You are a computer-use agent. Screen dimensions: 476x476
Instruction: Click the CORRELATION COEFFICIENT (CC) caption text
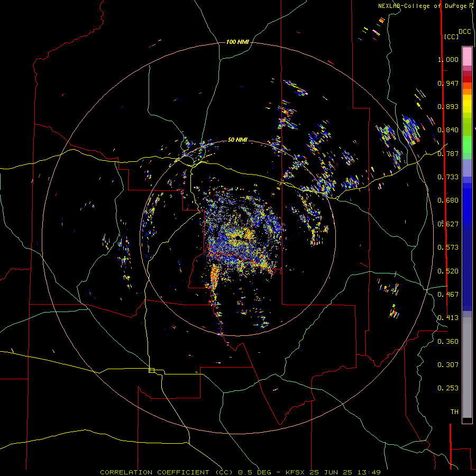point(167,472)
